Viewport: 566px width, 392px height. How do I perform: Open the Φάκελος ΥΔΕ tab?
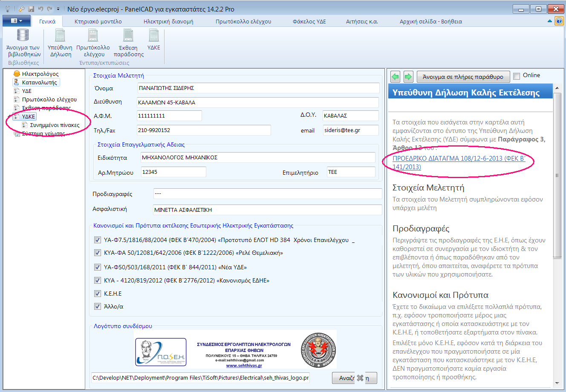(x=309, y=21)
